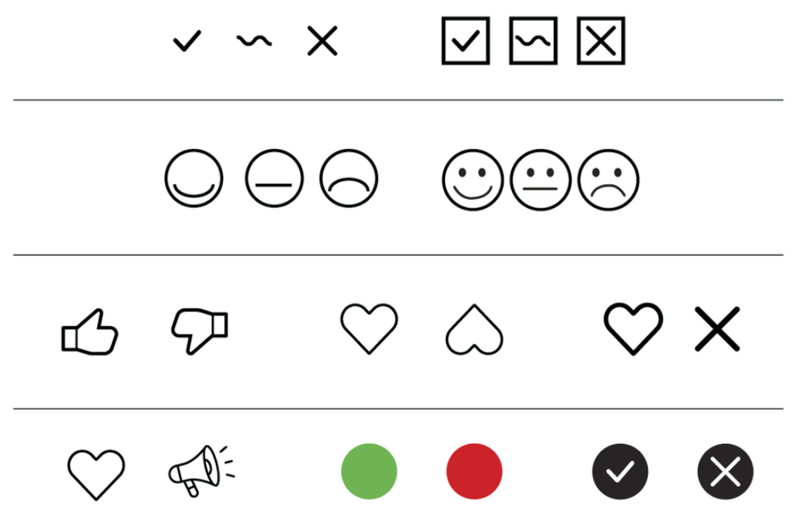The height and width of the screenshot is (532, 802).
Task: Click the plain checkmark icon without a box
Action: point(187,41)
